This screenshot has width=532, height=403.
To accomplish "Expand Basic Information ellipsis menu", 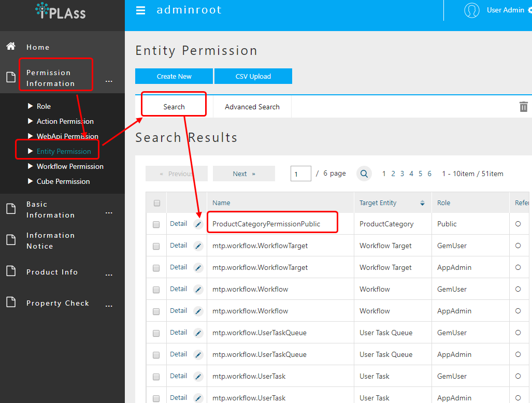I will pos(109,213).
